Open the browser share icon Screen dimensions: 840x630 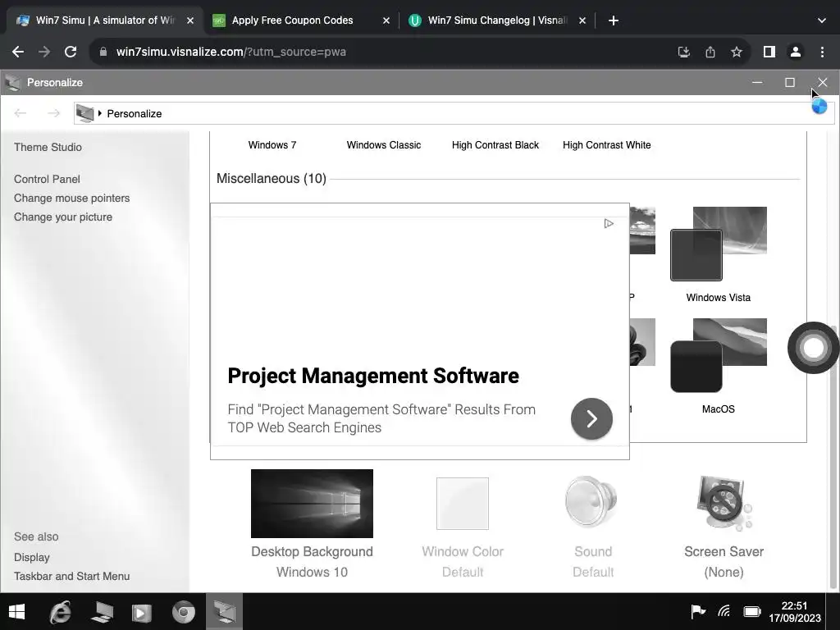coord(710,52)
